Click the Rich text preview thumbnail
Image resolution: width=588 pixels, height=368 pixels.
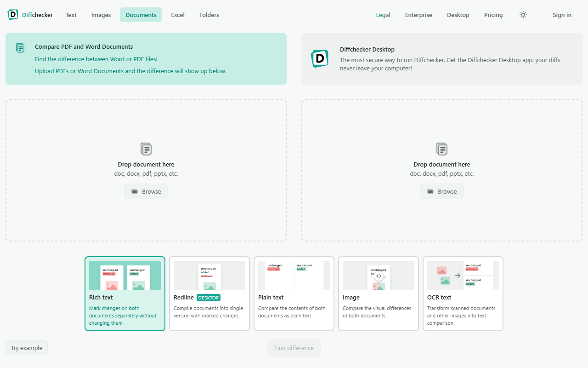pyautogui.click(x=125, y=276)
